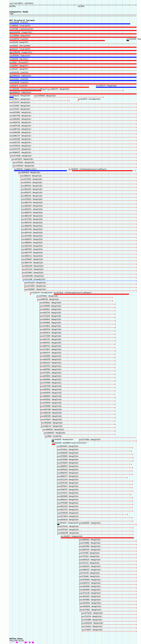Click label essv6826797 (Wong2012b)
Image resolution: width=141 pixels, height=644 pixels.
point(59,89)
